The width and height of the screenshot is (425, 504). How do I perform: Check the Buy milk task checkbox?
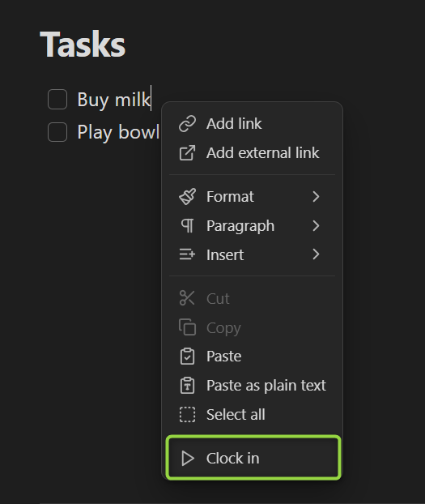click(57, 100)
